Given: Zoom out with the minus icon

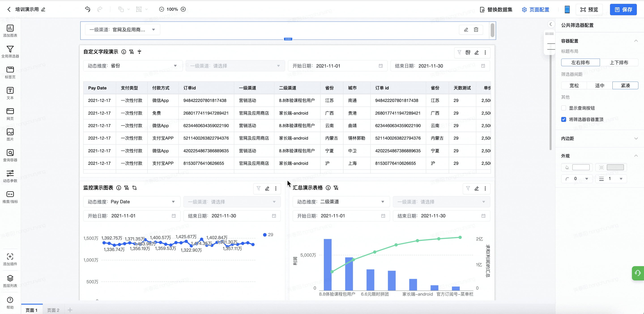Looking at the screenshot, I should [162, 9].
